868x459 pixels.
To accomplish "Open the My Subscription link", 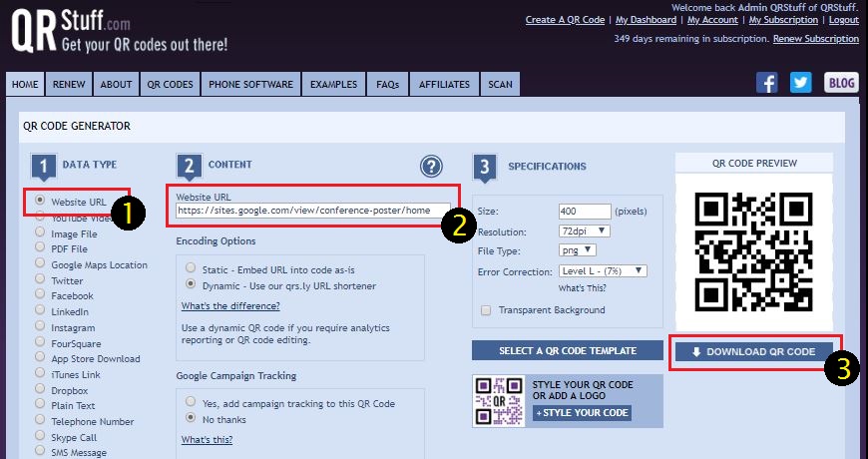I will click(x=783, y=19).
